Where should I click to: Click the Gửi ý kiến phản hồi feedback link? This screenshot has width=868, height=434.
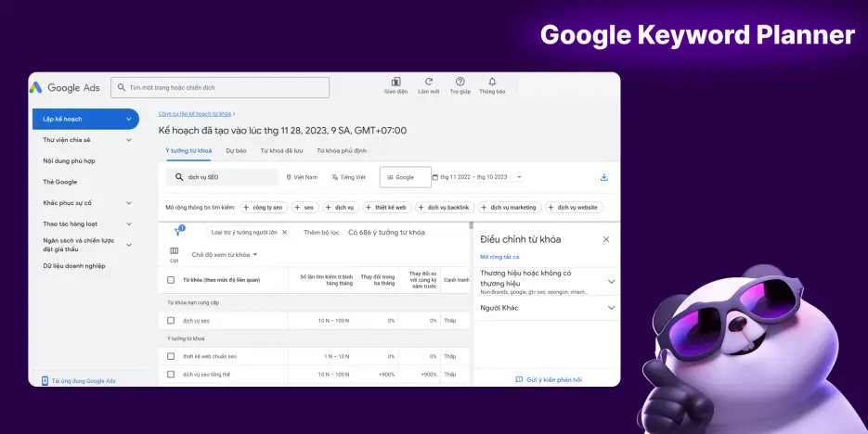click(x=549, y=380)
